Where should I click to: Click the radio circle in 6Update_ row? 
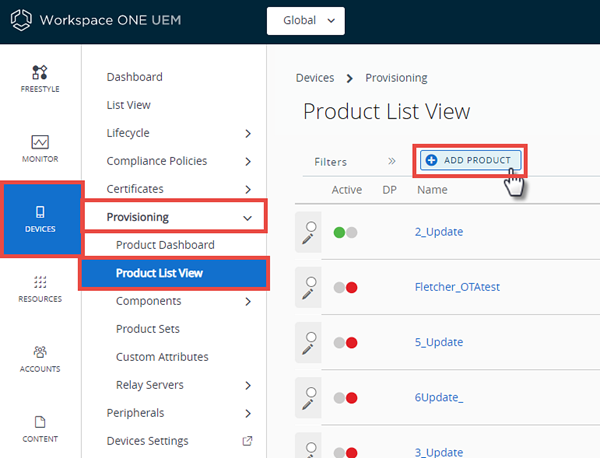click(x=311, y=392)
